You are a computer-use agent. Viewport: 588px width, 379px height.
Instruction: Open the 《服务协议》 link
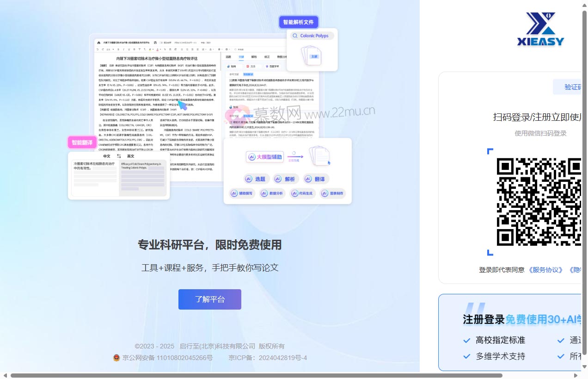(x=546, y=270)
